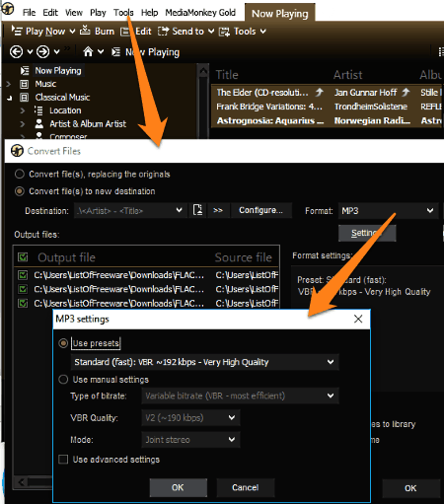Click the destination browse file icon
Screen dimensions: 444x504
[x=197, y=210]
